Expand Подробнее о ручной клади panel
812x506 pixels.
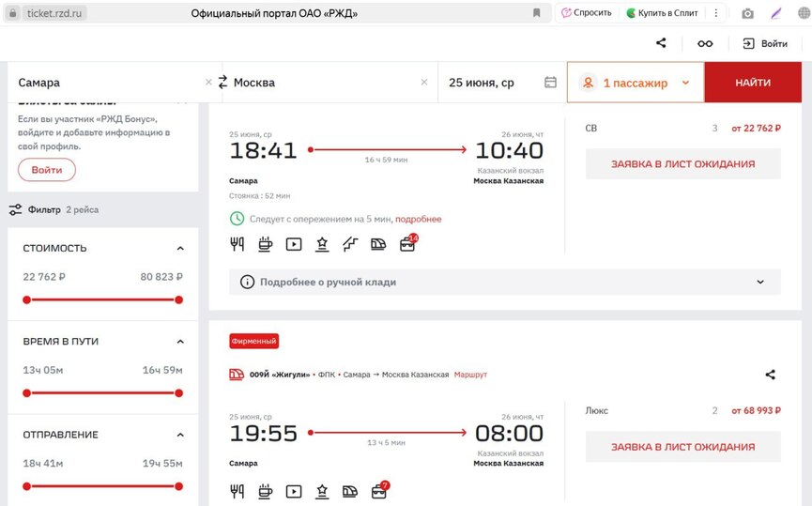[x=505, y=283]
